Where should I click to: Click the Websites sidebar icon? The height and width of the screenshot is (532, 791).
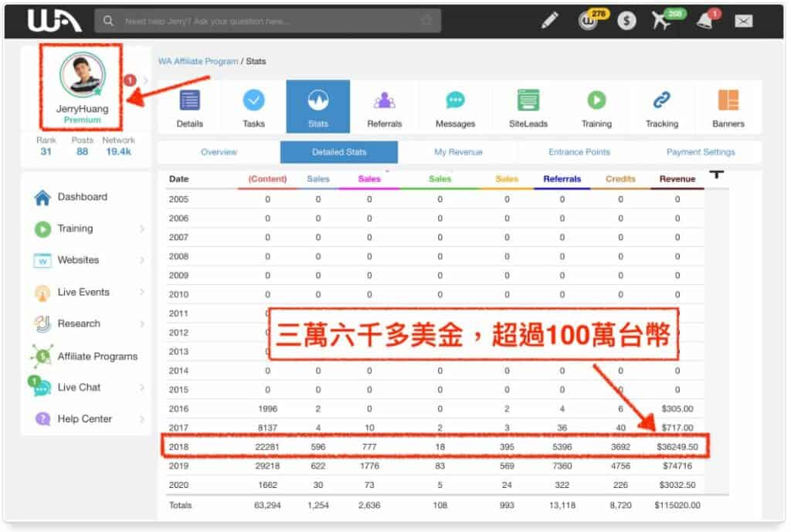[x=42, y=261]
